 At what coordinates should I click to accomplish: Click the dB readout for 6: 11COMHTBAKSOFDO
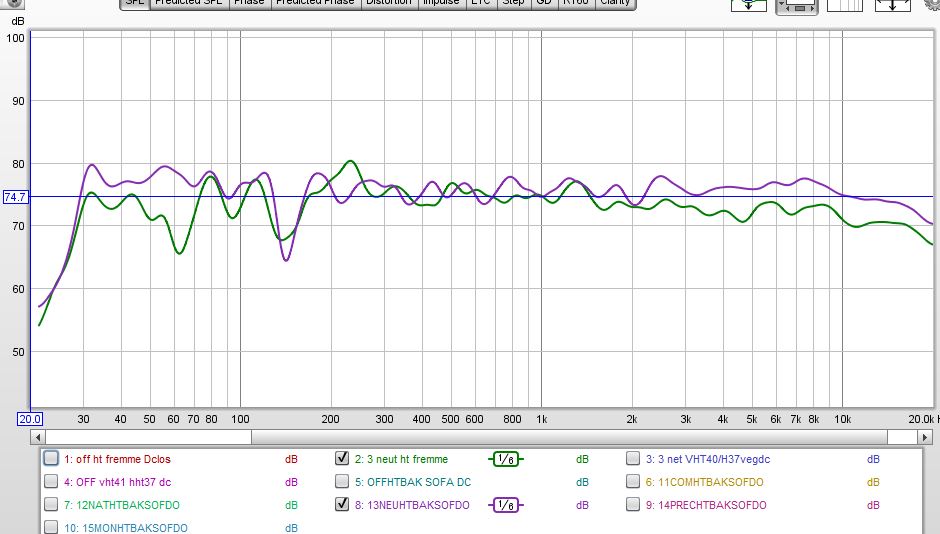coord(873,482)
